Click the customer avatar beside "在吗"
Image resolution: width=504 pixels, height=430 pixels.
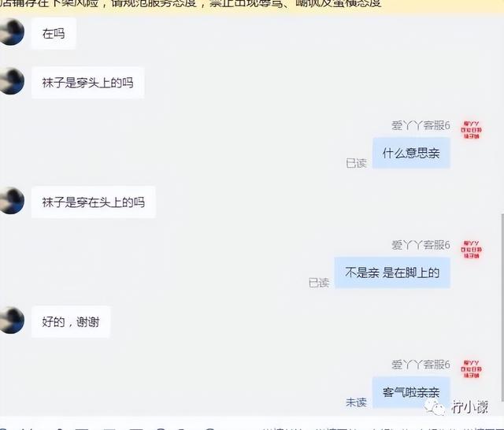tap(11, 32)
